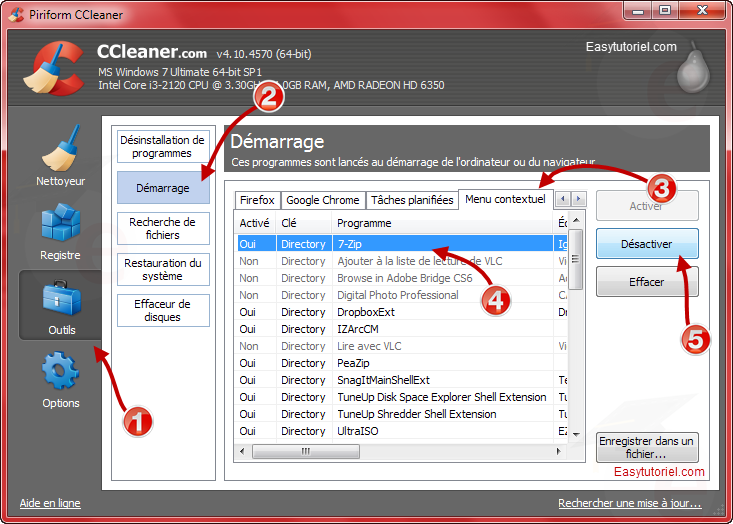Sort by the Clé column header

click(304, 223)
